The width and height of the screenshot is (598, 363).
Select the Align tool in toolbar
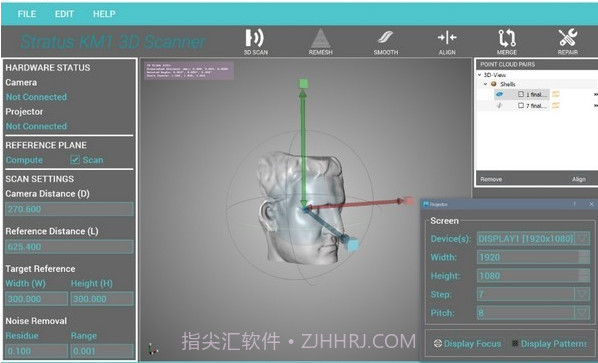[447, 42]
